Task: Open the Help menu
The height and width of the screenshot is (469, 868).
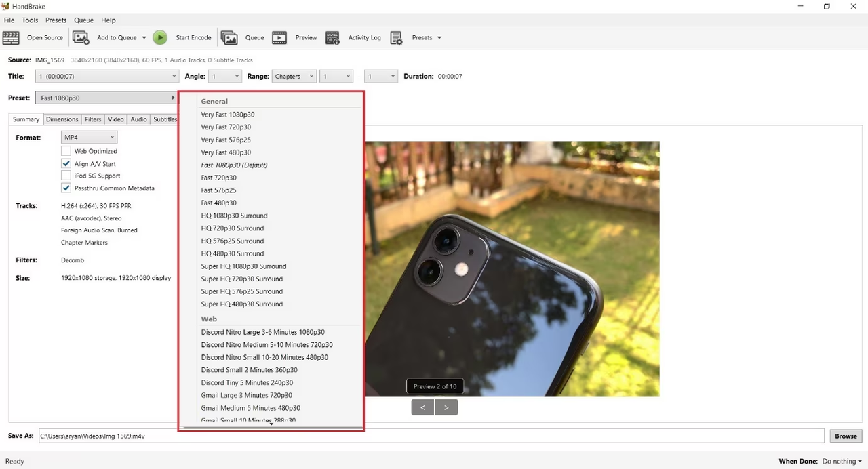Action: 108,20
